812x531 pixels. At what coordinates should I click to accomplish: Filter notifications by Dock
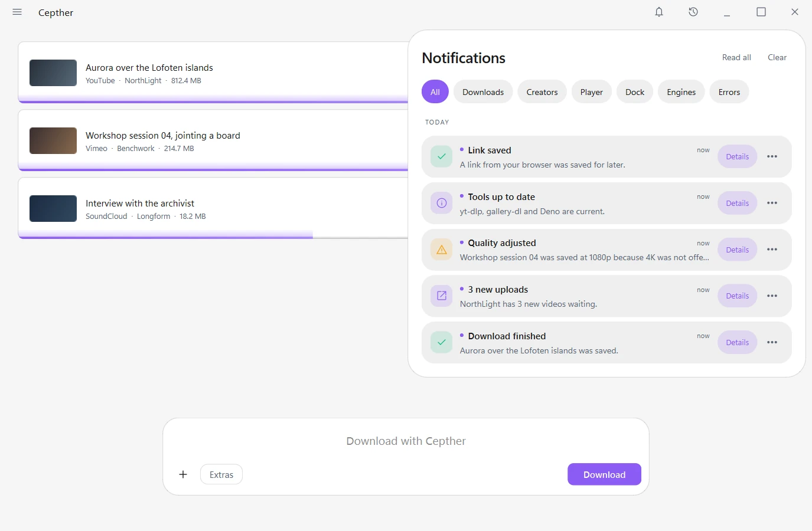pos(635,92)
